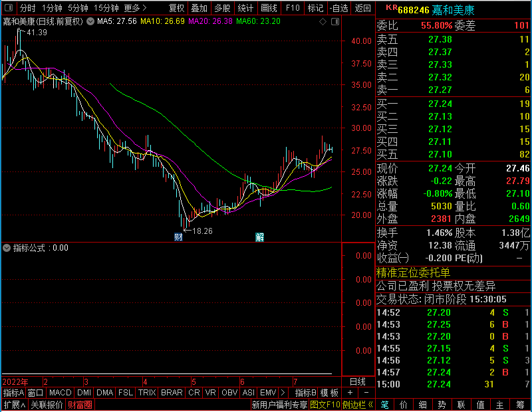Open 图文F10 info

pos(325,405)
